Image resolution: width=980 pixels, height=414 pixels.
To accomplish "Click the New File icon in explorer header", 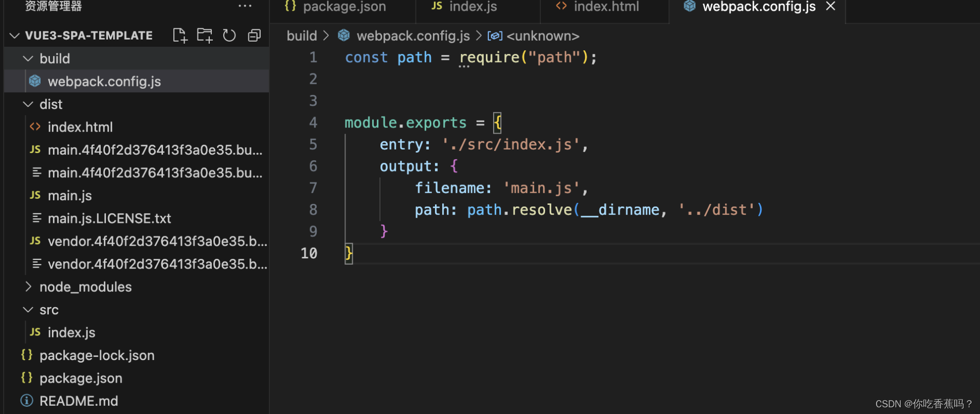I will [x=180, y=35].
